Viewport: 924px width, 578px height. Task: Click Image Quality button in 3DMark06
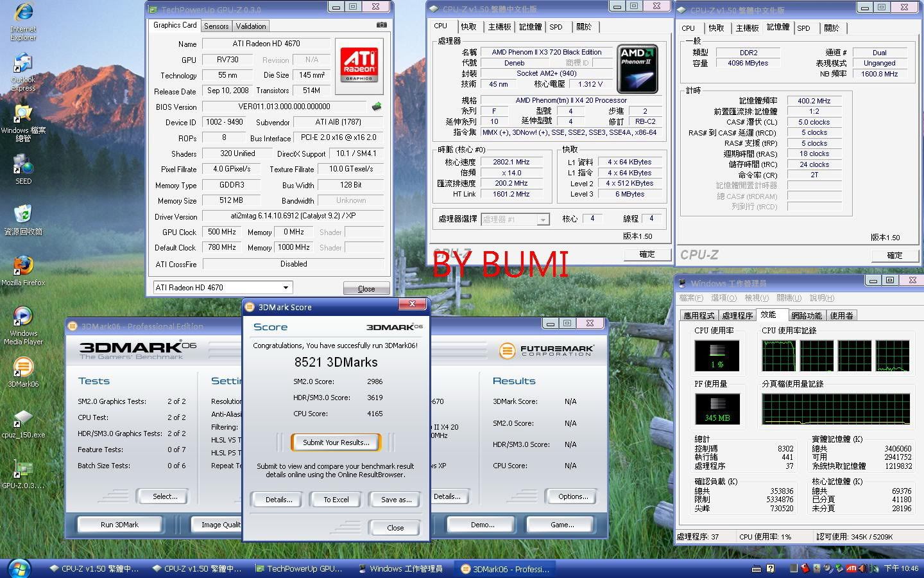[x=218, y=525]
